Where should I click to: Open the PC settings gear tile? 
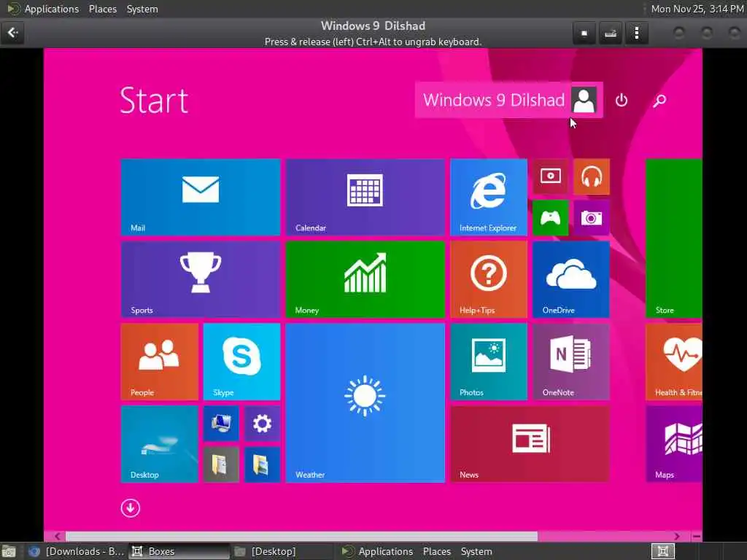pyautogui.click(x=262, y=424)
